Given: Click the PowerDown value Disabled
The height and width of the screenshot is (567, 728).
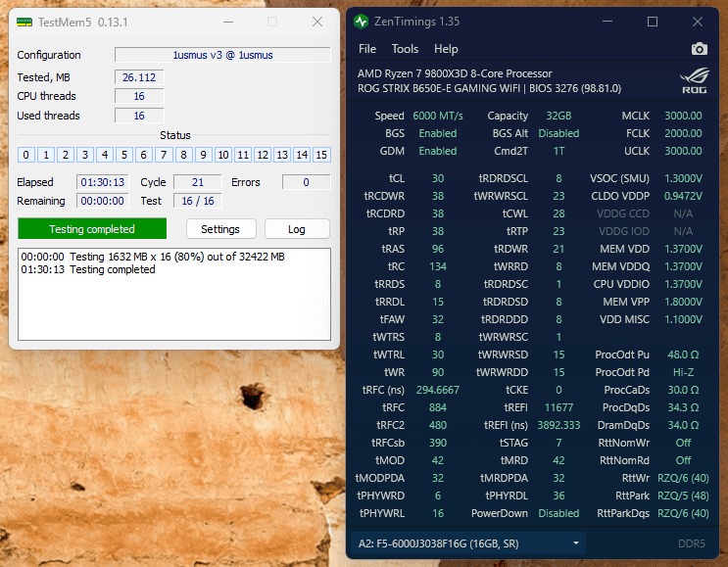Looking at the screenshot, I should [558, 513].
